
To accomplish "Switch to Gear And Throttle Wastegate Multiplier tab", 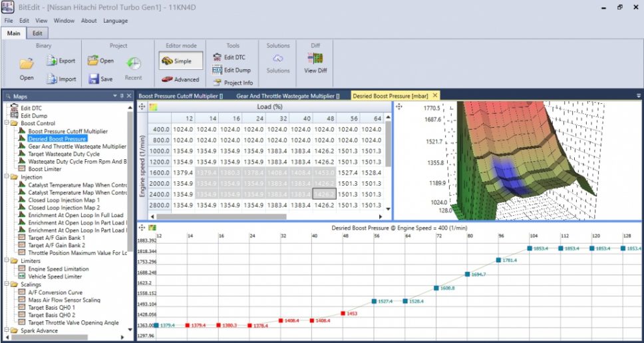I will click(287, 96).
